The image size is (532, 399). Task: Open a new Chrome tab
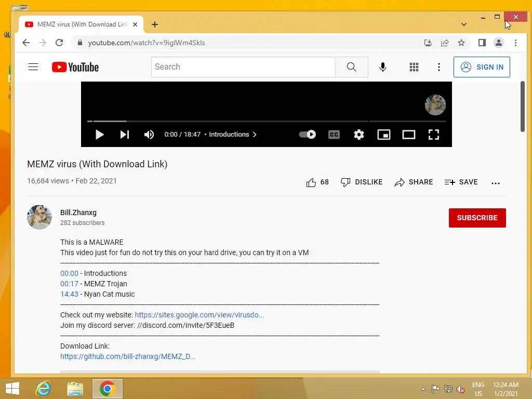click(155, 24)
